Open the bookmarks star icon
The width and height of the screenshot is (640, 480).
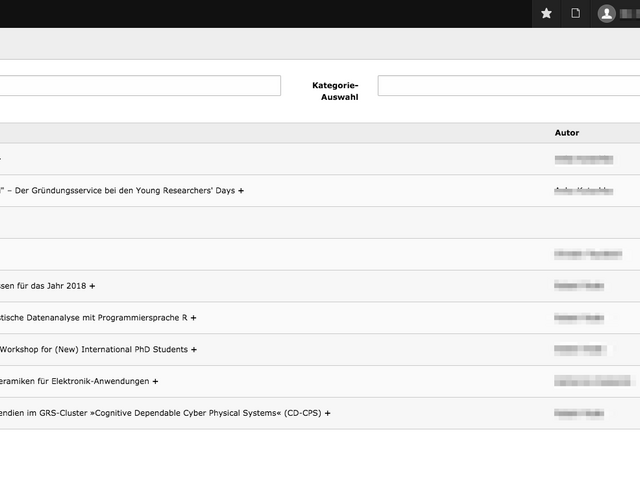[546, 13]
